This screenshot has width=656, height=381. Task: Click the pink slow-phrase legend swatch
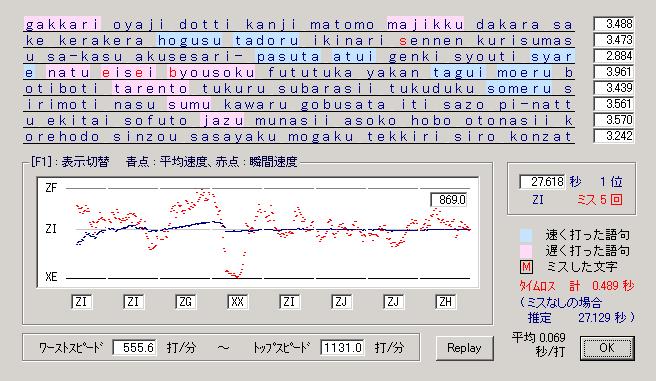526,251
